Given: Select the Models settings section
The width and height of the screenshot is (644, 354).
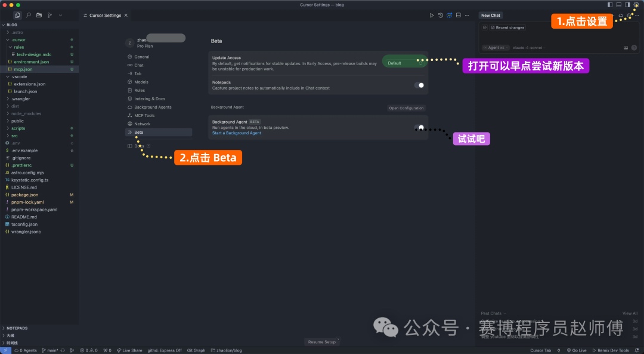Looking at the screenshot, I should pyautogui.click(x=159, y=82).
